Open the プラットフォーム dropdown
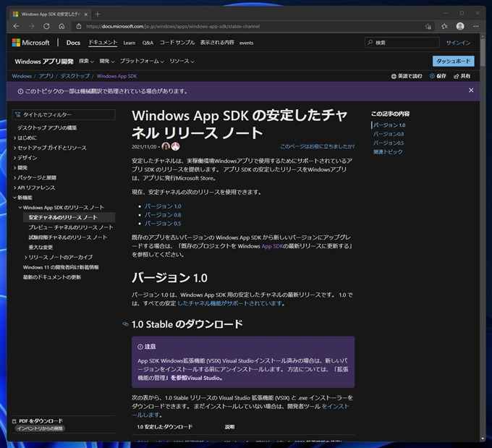 click(x=142, y=62)
